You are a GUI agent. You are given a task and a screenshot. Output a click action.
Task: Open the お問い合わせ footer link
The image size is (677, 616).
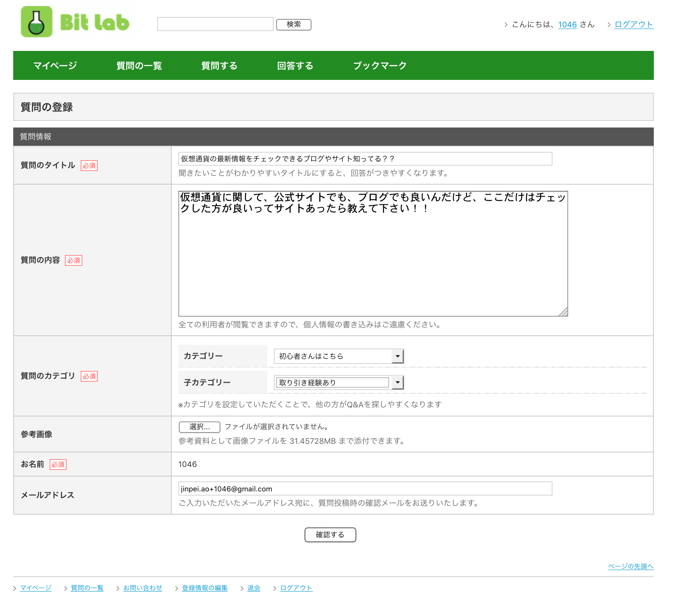pos(143,588)
